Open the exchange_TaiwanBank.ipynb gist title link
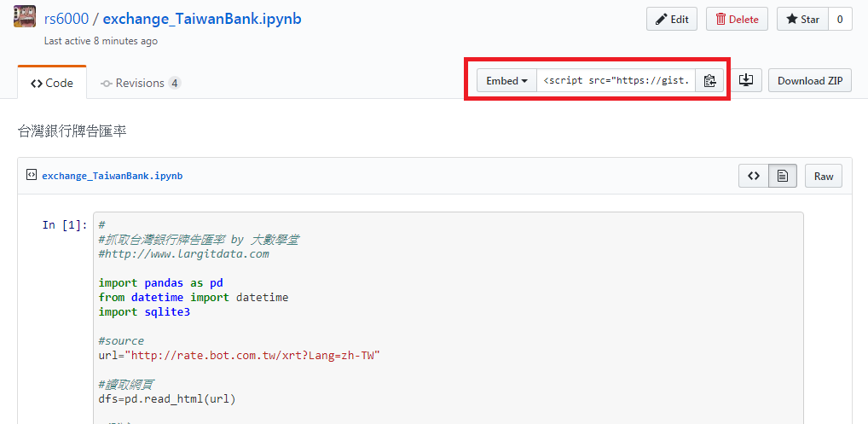Image resolution: width=868 pixels, height=424 pixels. click(x=202, y=19)
